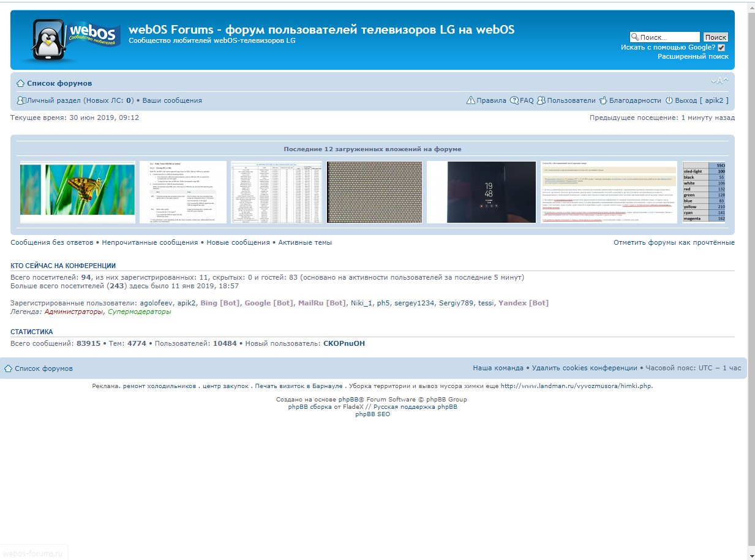The height and width of the screenshot is (560, 755).
Task: Open Расширенный поиск link
Action: click(x=693, y=56)
